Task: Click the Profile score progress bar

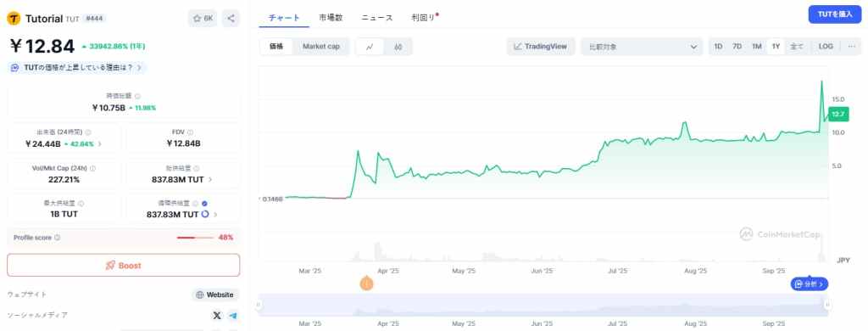Action: click(x=196, y=238)
